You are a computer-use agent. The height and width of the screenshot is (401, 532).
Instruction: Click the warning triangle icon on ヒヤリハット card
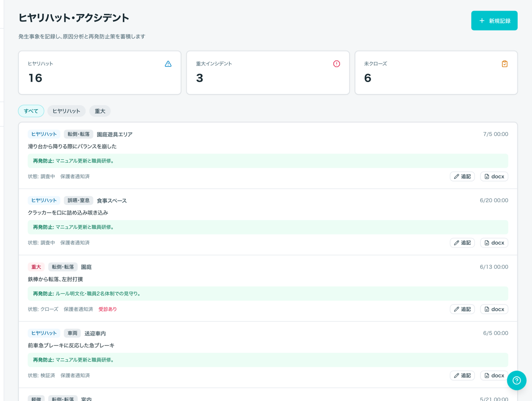(168, 64)
